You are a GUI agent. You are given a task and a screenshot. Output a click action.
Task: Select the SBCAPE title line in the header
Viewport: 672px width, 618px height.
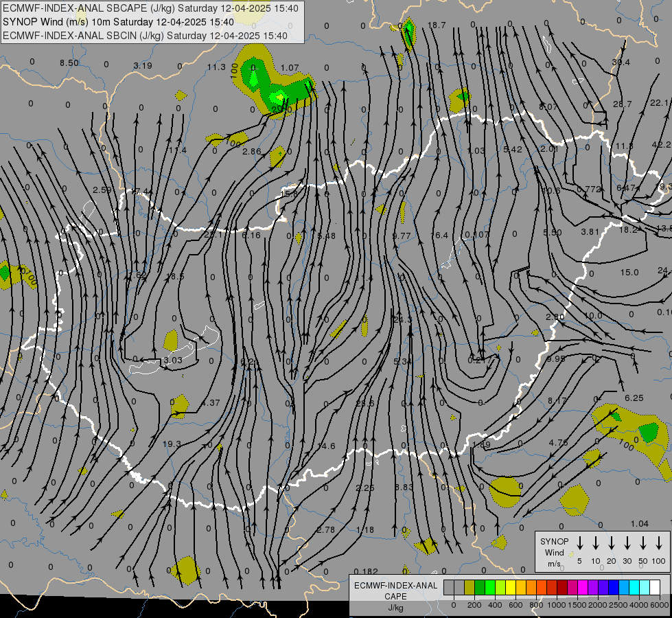coord(150,8)
